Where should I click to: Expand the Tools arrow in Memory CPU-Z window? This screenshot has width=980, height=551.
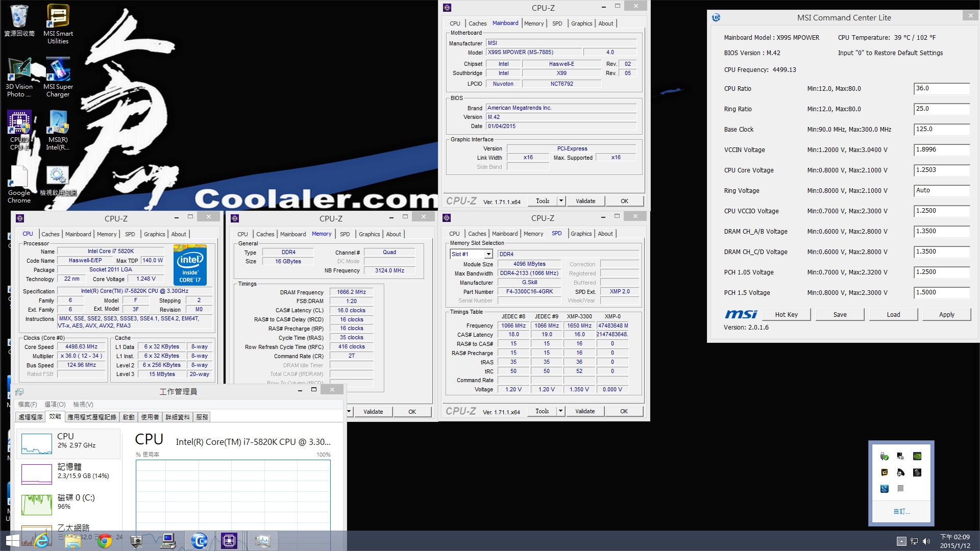(349, 412)
